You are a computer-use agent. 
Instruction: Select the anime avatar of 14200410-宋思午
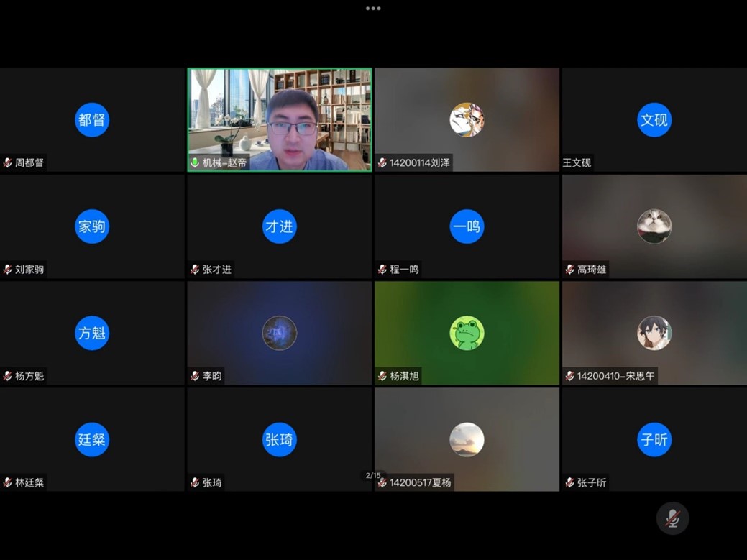pos(654,333)
